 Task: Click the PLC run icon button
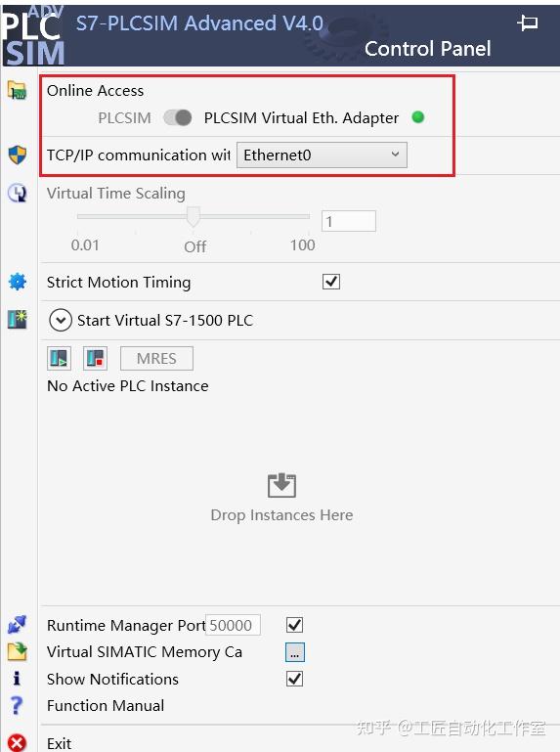[x=59, y=358]
